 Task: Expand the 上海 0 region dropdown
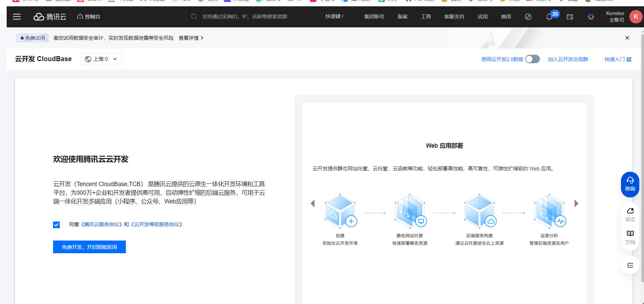(x=101, y=59)
